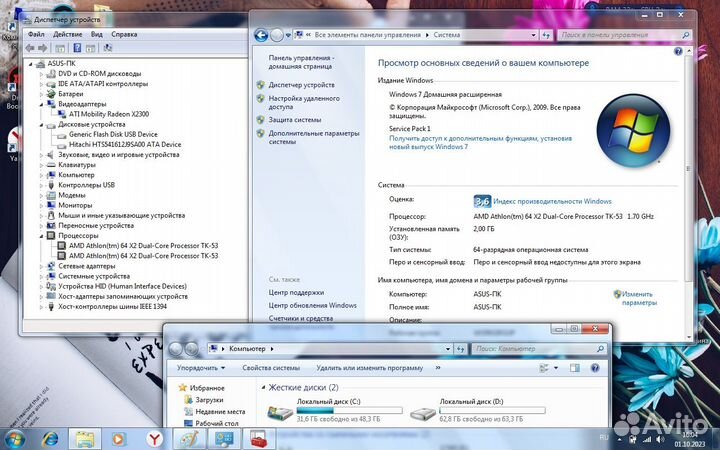Expand Сетевые адаптеры node
720x450 pixels.
pos(41,266)
